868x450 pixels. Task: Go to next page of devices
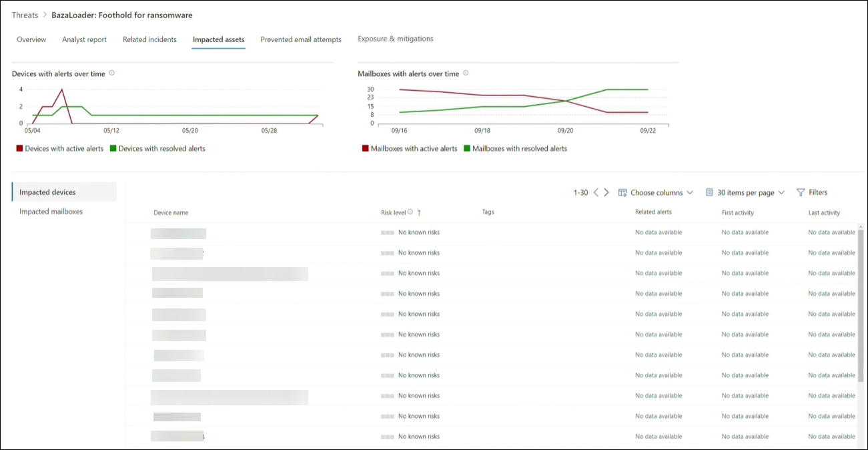pyautogui.click(x=606, y=192)
